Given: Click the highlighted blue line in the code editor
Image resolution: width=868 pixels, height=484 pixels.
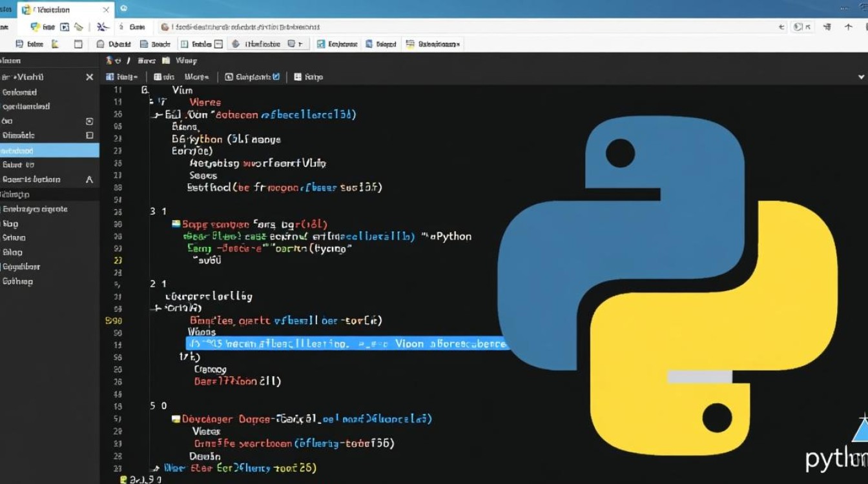Looking at the screenshot, I should 346,344.
